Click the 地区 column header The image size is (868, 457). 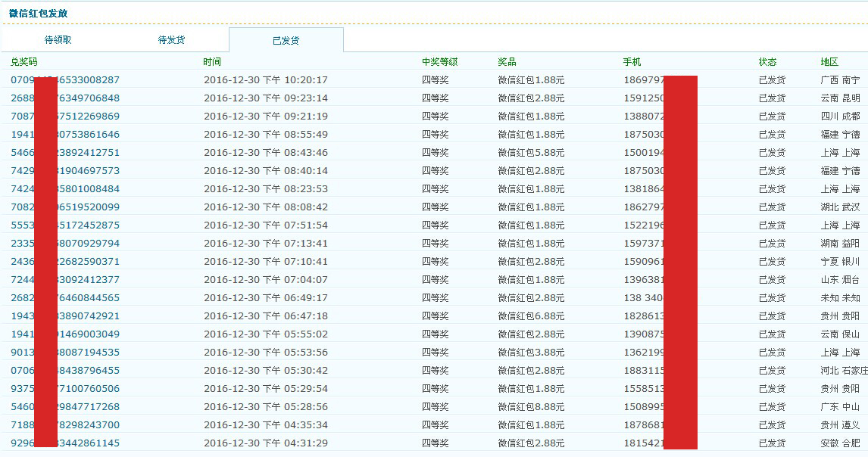[x=830, y=62]
